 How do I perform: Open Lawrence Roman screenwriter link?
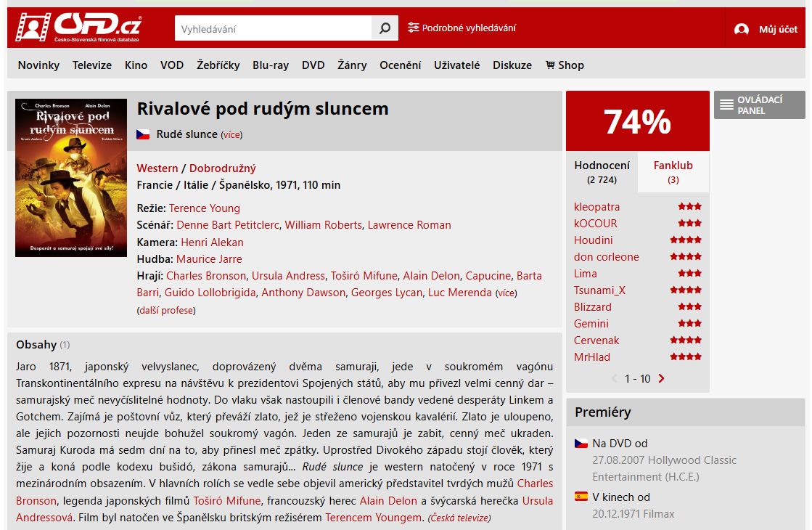(409, 225)
